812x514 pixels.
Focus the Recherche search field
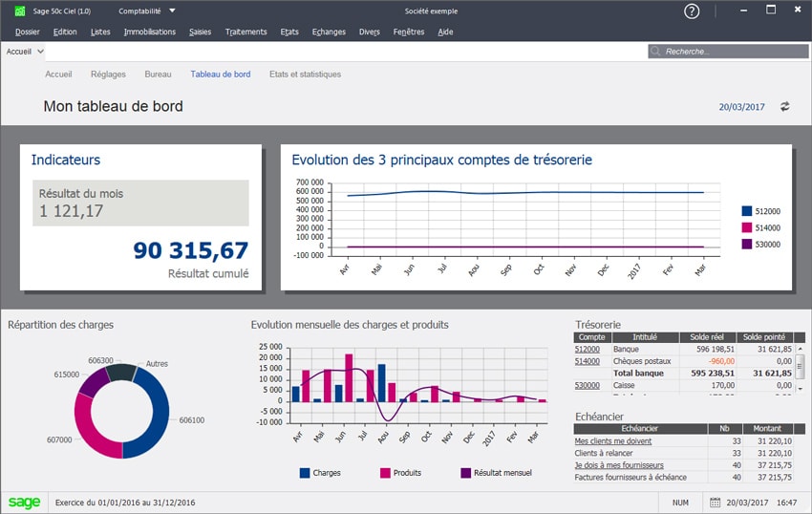pyautogui.click(x=728, y=52)
